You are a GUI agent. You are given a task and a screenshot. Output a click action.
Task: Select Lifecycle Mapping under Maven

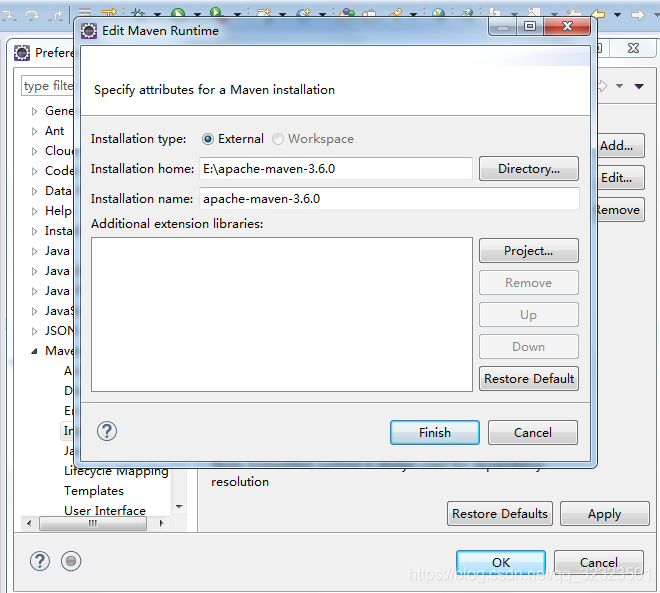tap(116, 471)
